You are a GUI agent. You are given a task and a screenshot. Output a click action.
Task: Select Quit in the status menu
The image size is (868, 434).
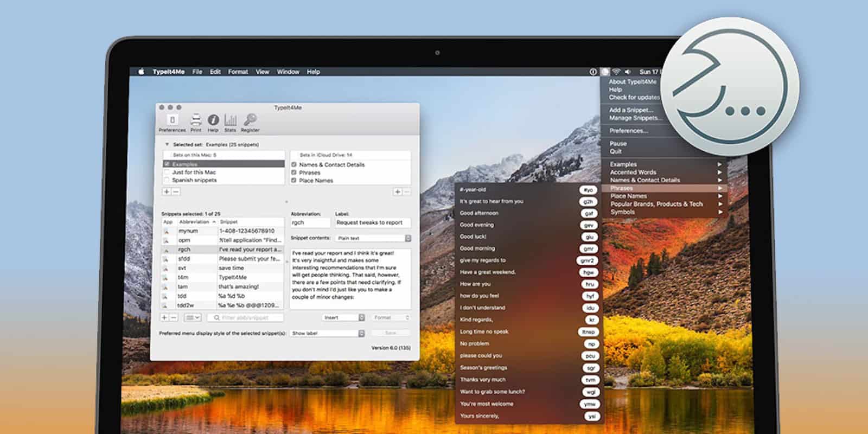pyautogui.click(x=616, y=151)
